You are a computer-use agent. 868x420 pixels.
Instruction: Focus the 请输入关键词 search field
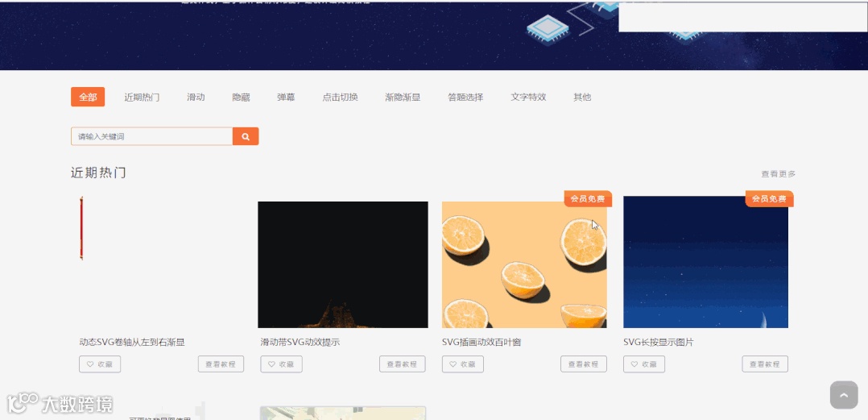[151, 136]
